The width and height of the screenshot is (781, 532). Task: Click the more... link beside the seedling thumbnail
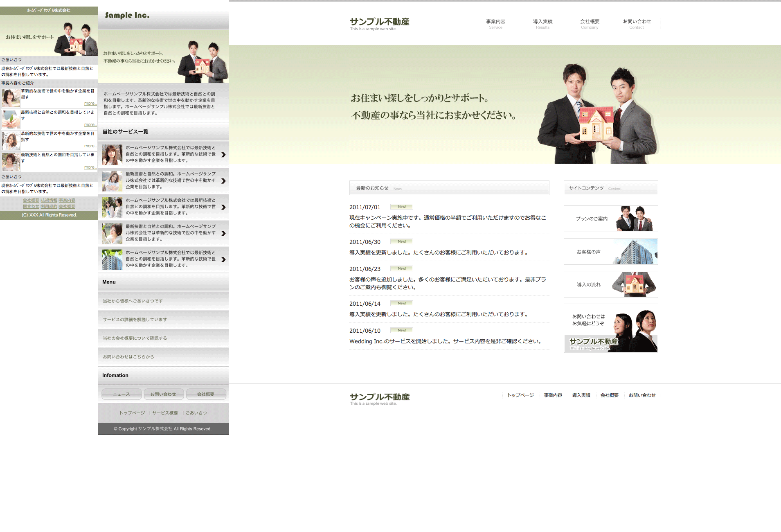point(90,125)
